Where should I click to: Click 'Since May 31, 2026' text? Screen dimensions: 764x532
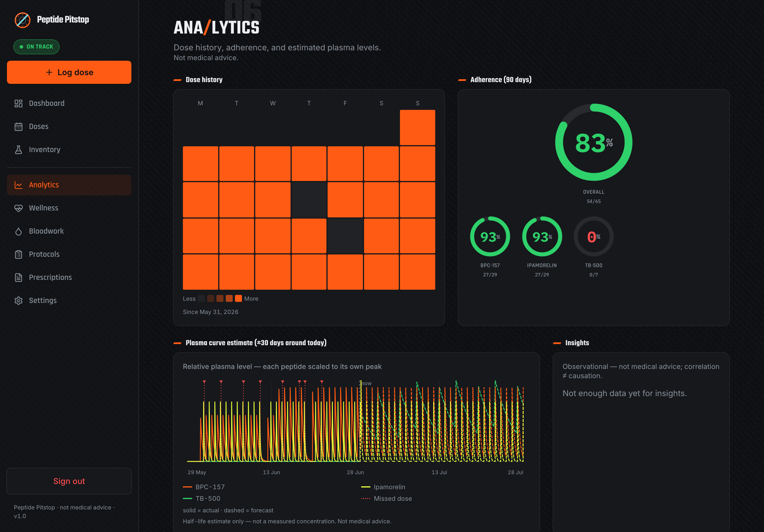tap(211, 312)
